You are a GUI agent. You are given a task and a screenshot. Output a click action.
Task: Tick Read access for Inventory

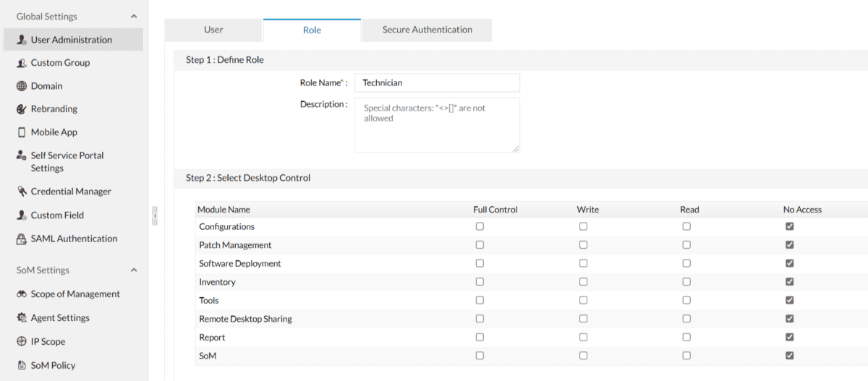pos(686,282)
